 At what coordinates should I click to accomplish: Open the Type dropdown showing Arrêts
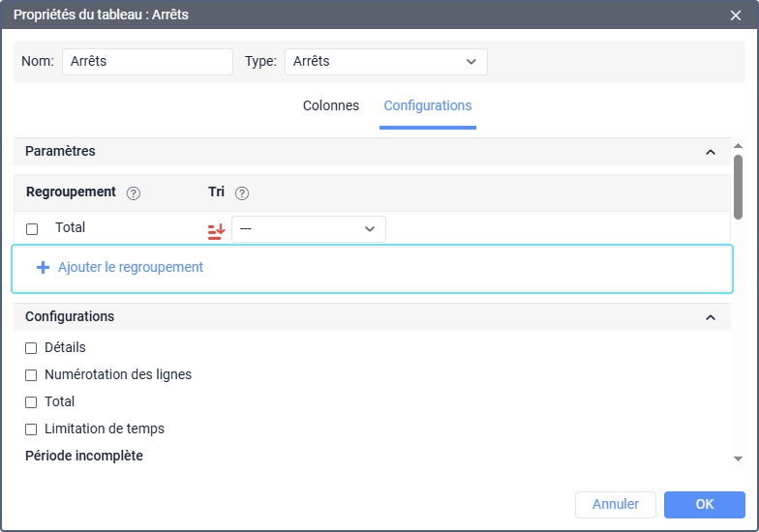coord(385,62)
